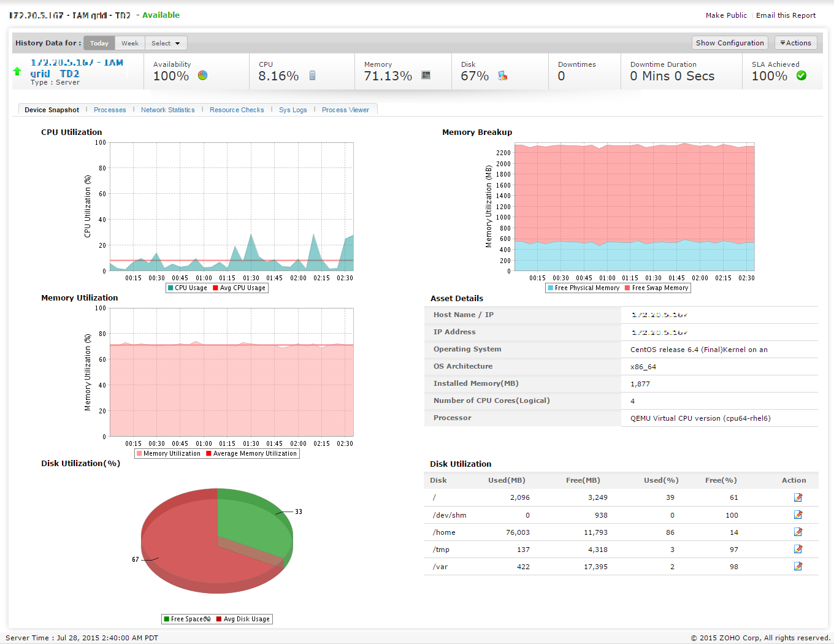Viewport: 834px width, 644px height.
Task: Open the Processes tab
Action: point(110,110)
